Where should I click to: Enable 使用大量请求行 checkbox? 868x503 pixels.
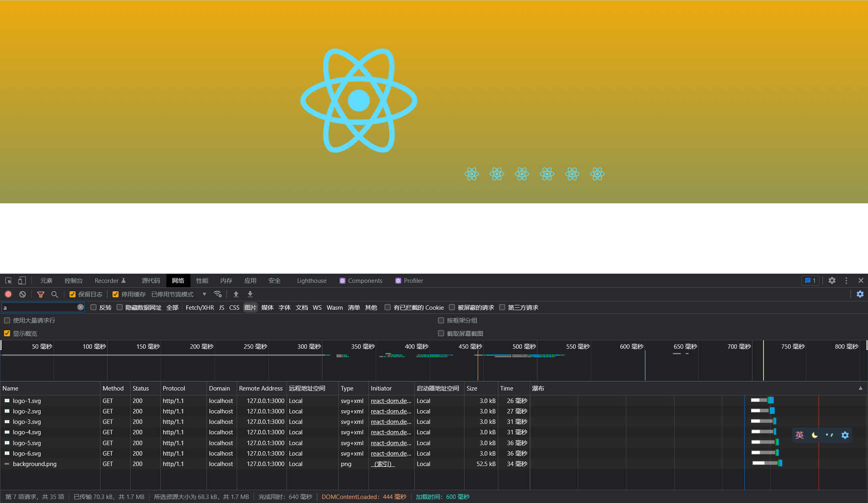[x=7, y=320]
